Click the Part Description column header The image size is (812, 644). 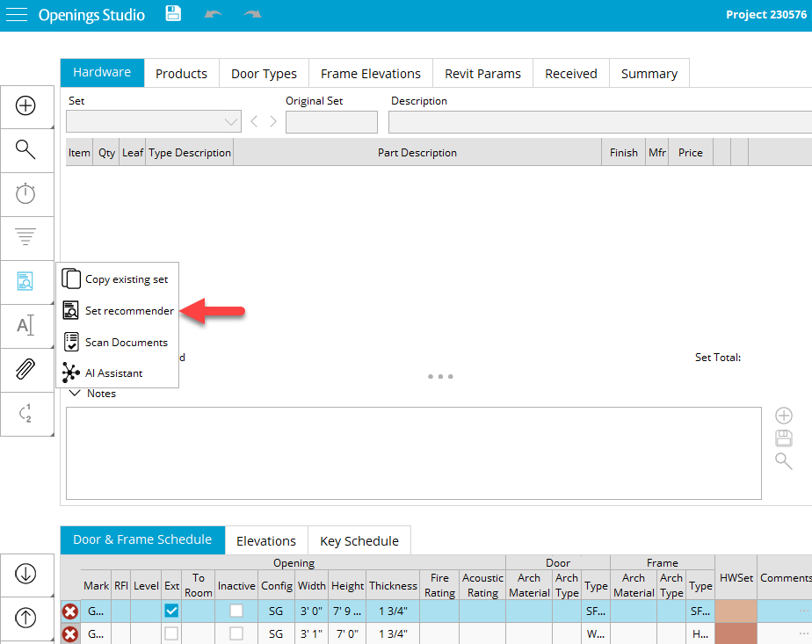[417, 153]
